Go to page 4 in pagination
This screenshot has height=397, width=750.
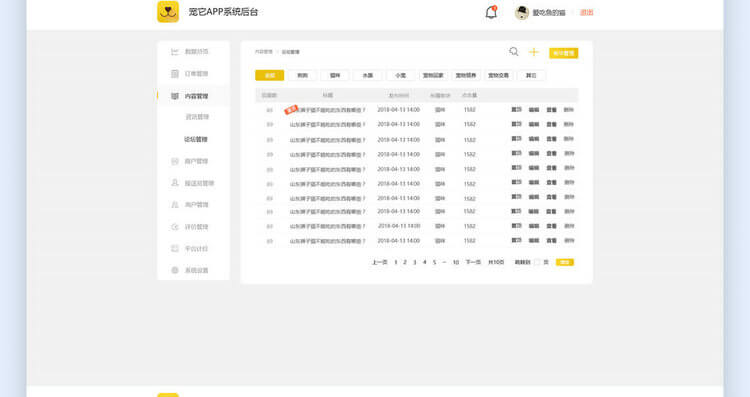click(424, 262)
